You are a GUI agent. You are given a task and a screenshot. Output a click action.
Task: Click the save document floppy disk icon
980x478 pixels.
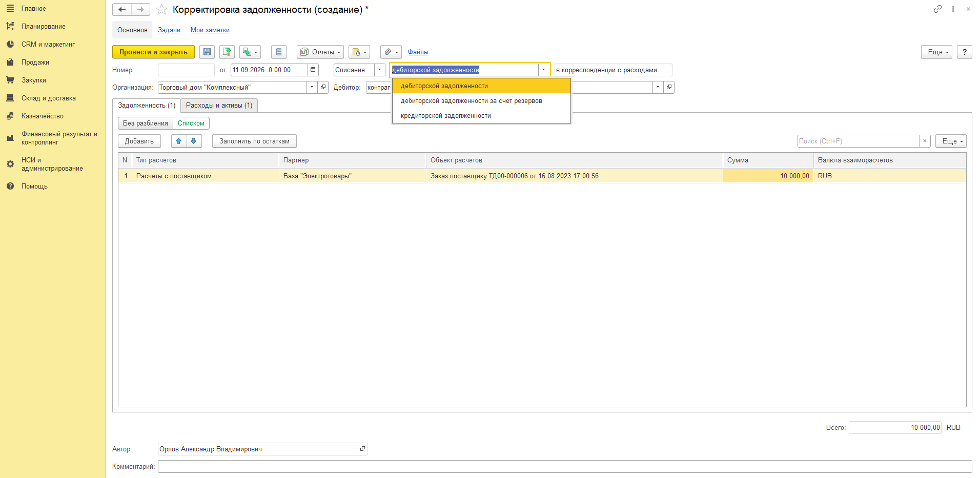coord(207,52)
